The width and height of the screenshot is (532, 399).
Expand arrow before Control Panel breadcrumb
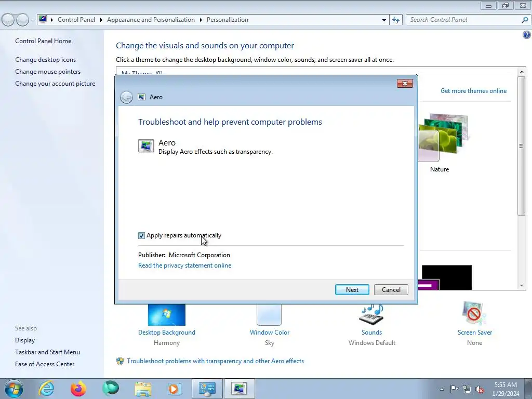[52, 20]
